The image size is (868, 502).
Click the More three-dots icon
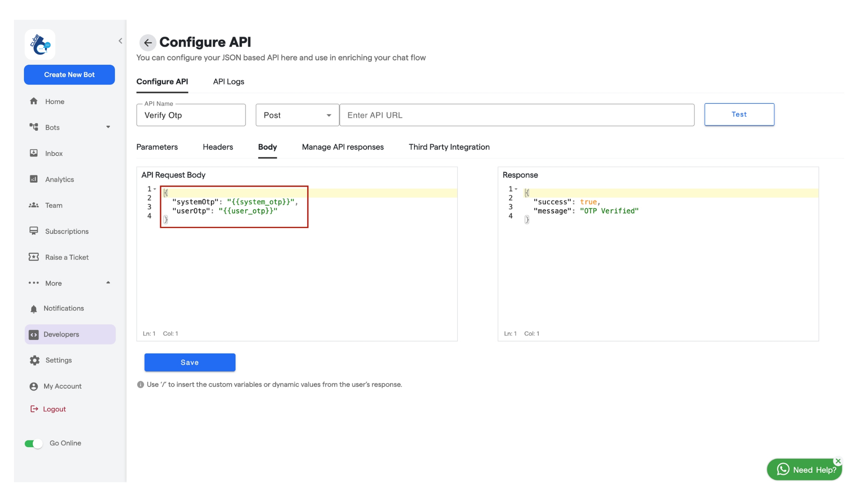point(33,283)
